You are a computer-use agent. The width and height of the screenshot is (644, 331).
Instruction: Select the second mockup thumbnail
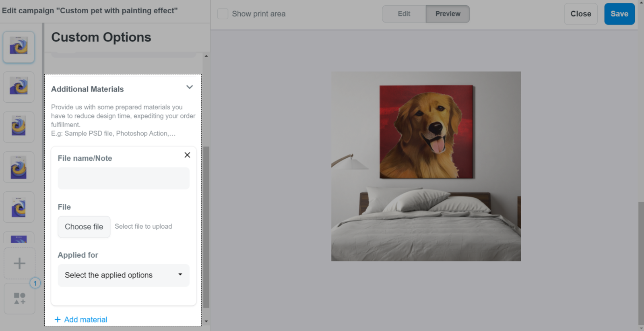point(19,87)
